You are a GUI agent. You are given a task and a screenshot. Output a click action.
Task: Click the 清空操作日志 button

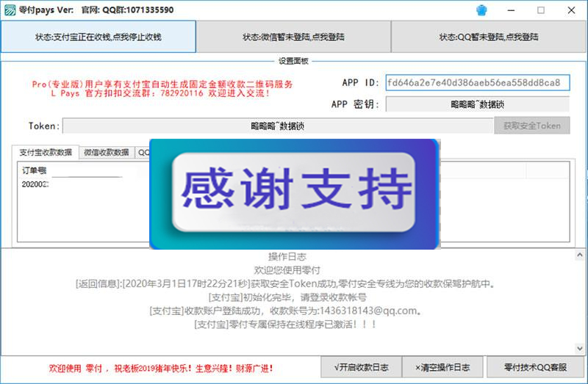coord(442,367)
